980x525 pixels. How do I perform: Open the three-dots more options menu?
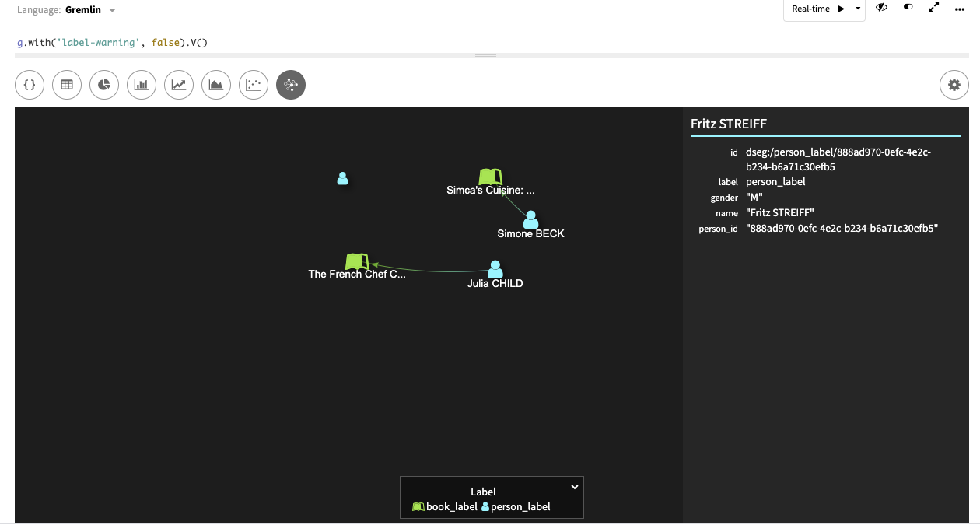coord(960,9)
